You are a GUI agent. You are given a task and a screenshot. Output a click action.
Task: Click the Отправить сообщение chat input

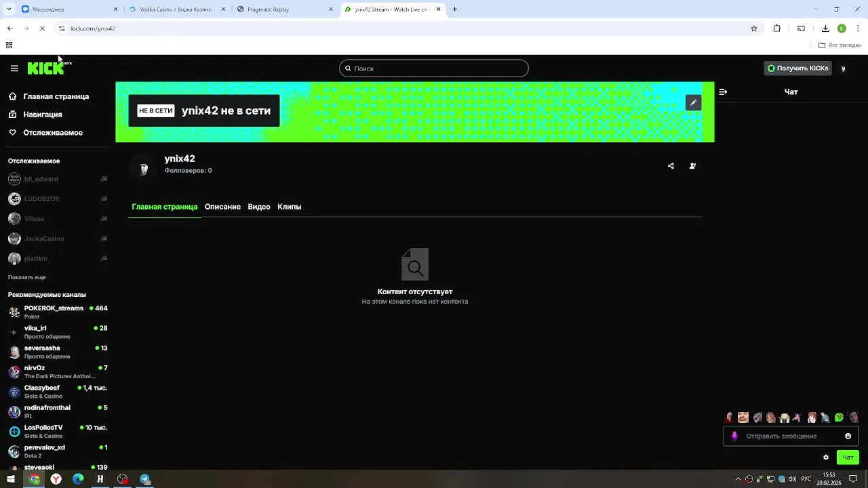coord(791,436)
